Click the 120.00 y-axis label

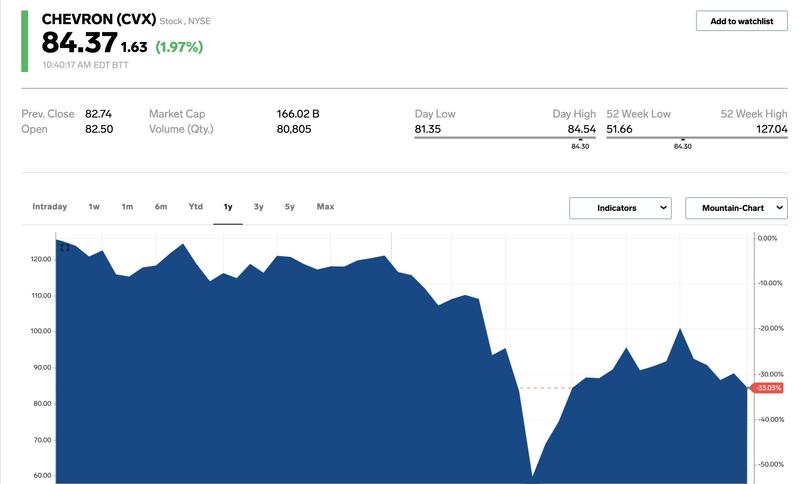41,259
